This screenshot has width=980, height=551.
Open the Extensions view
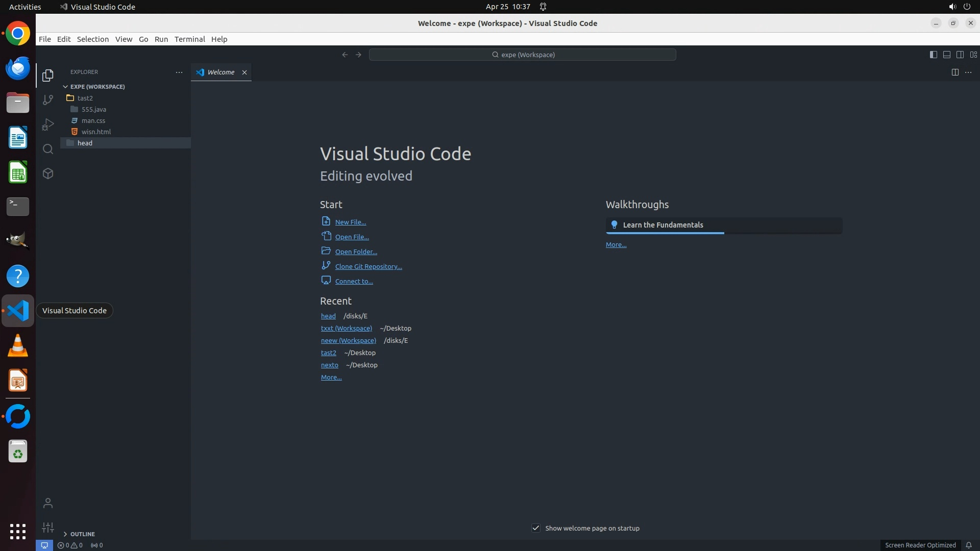48,173
